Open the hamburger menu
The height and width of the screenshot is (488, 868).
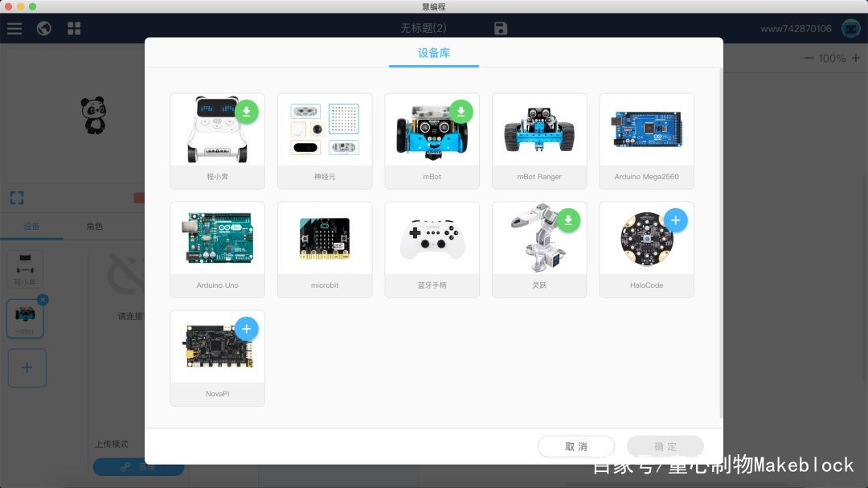14,28
